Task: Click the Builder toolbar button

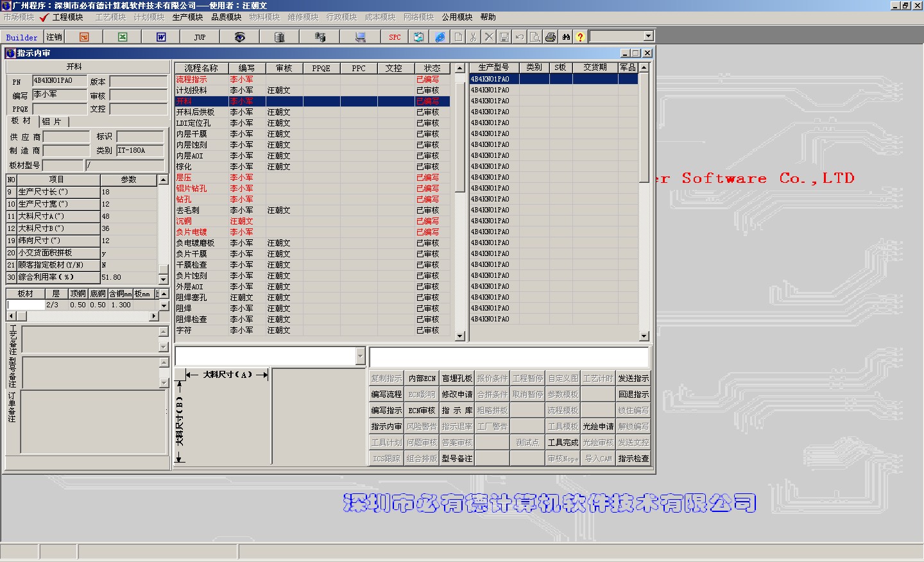Action: pyautogui.click(x=22, y=37)
